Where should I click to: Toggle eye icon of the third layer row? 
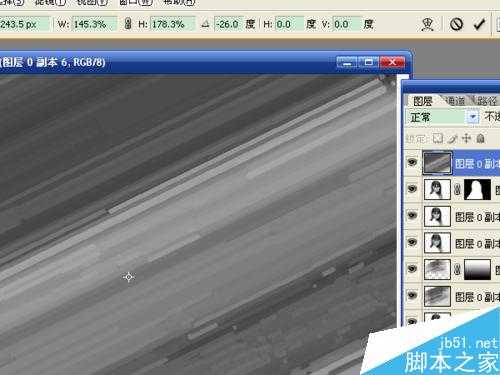click(412, 215)
